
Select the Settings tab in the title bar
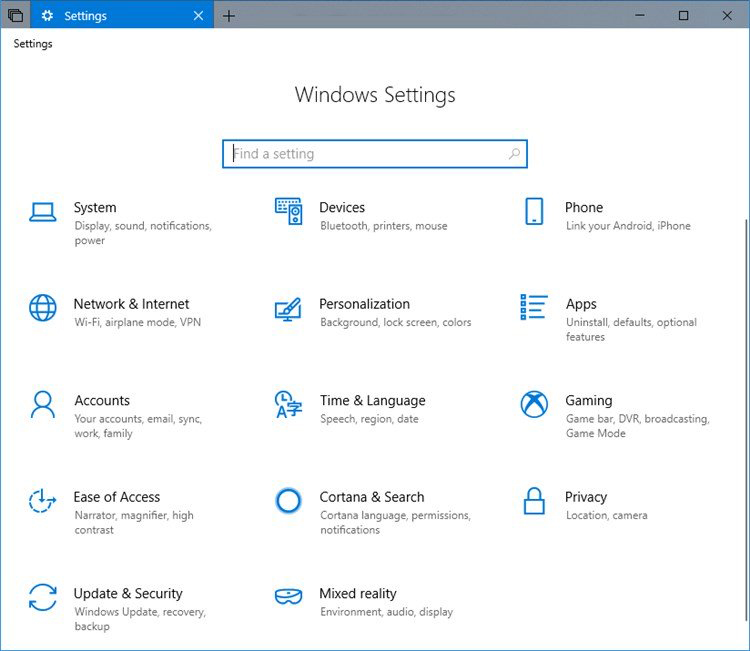122,16
